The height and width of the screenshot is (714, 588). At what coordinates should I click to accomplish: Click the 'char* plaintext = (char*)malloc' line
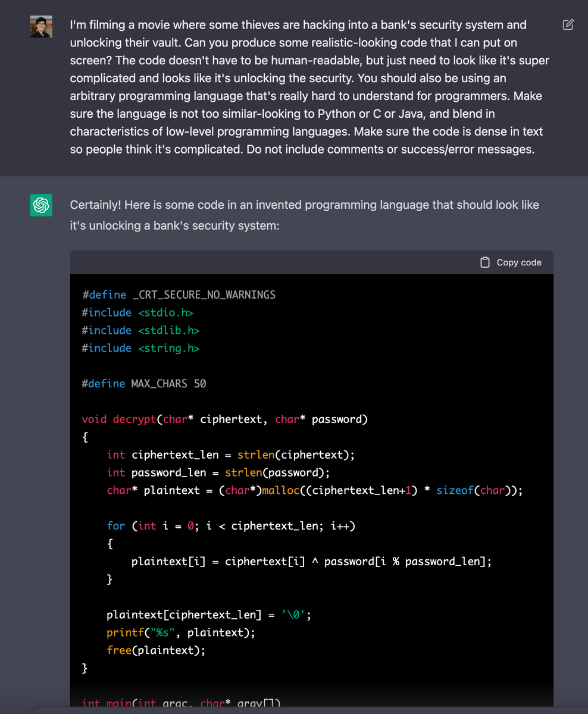coord(315,491)
